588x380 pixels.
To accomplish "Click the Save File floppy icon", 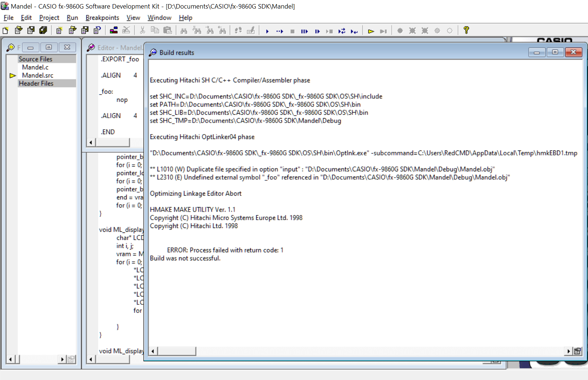I will tap(31, 31).
